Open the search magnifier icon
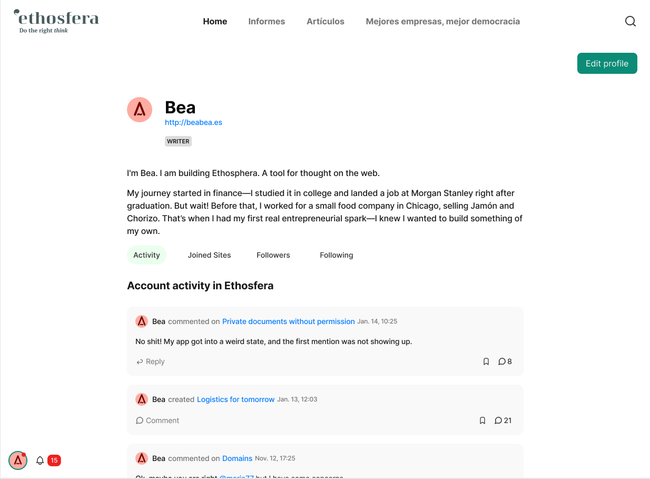 coord(630,21)
